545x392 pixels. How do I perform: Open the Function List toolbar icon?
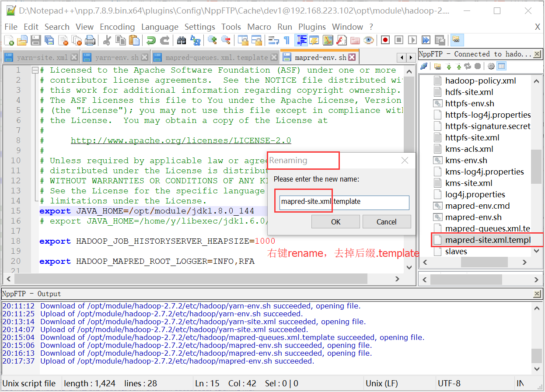[341, 40]
